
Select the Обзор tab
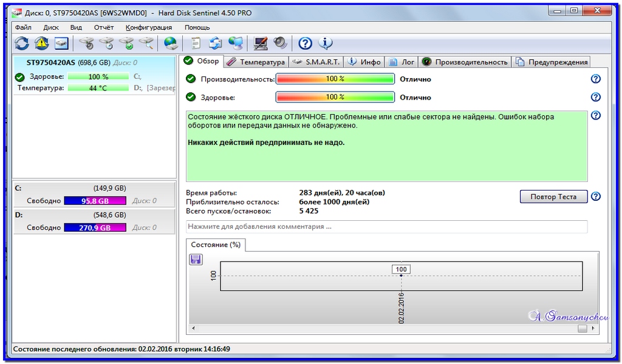pos(202,61)
